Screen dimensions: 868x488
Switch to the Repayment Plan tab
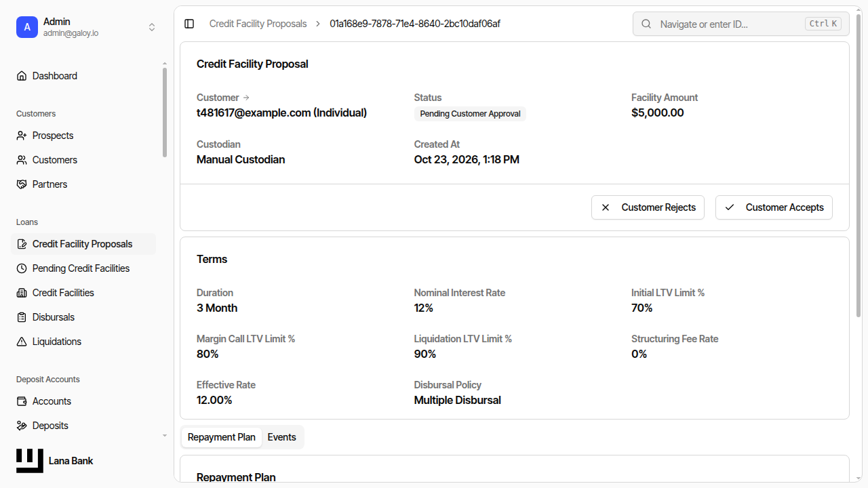(x=222, y=437)
